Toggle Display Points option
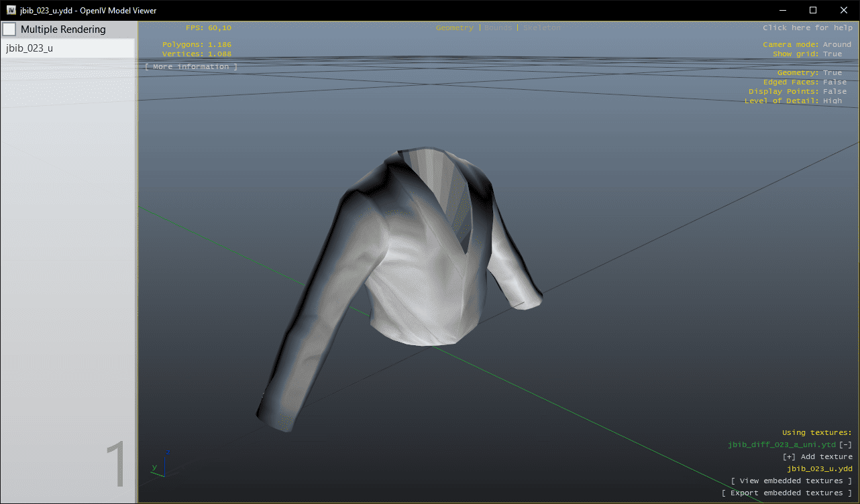The width and height of the screenshot is (860, 504). [835, 92]
